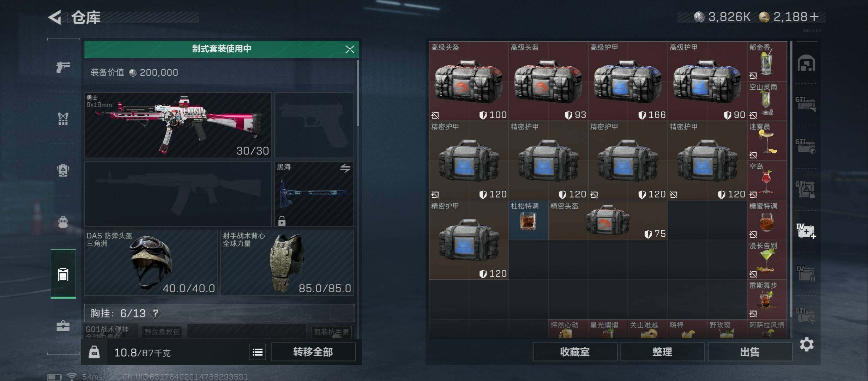Click the 转移全部 button
The width and height of the screenshot is (868, 381).
pyautogui.click(x=313, y=352)
